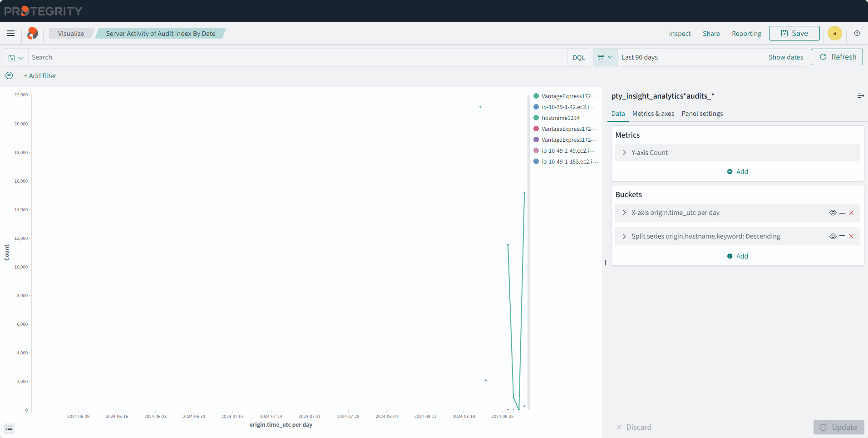This screenshot has height=438, width=868.
Task: Toggle visibility of Split series bucket
Action: (833, 236)
